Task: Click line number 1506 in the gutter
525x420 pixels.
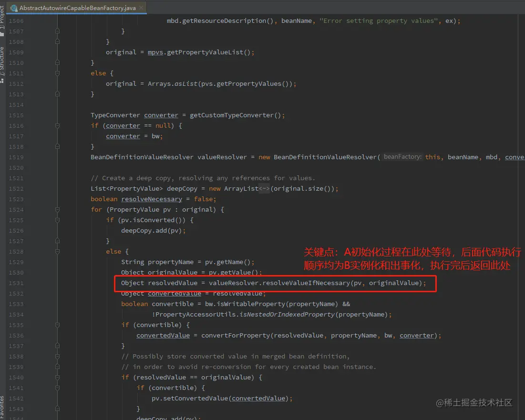Action: (x=16, y=21)
